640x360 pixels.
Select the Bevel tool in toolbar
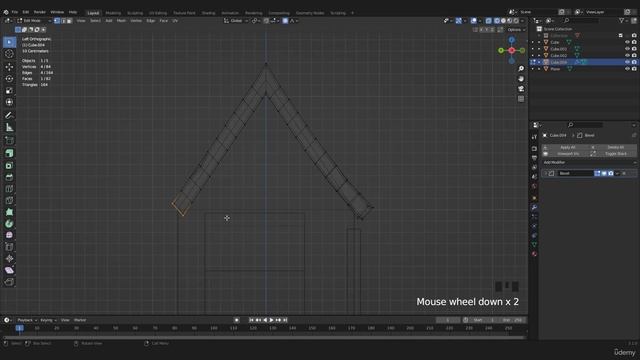[x=9, y=177]
